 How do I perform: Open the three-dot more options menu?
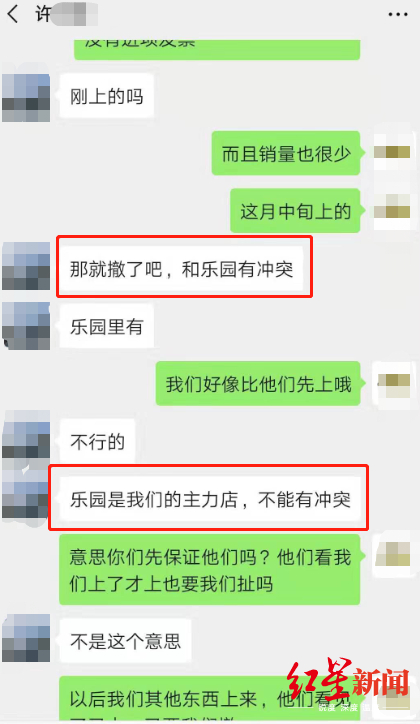click(398, 14)
